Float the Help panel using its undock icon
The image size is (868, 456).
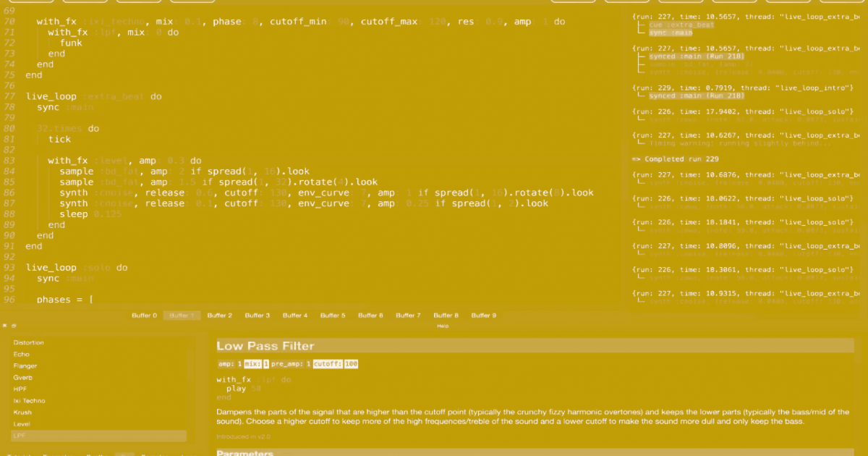[14, 326]
